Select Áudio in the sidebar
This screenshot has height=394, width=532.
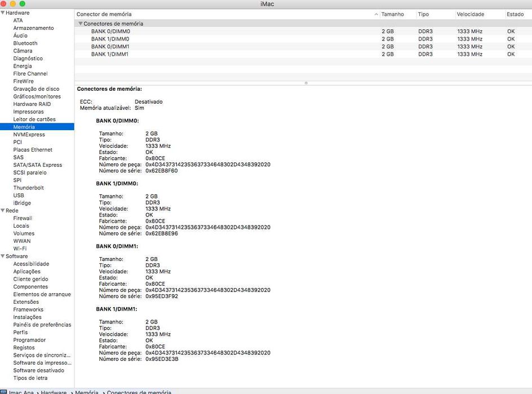pos(20,36)
